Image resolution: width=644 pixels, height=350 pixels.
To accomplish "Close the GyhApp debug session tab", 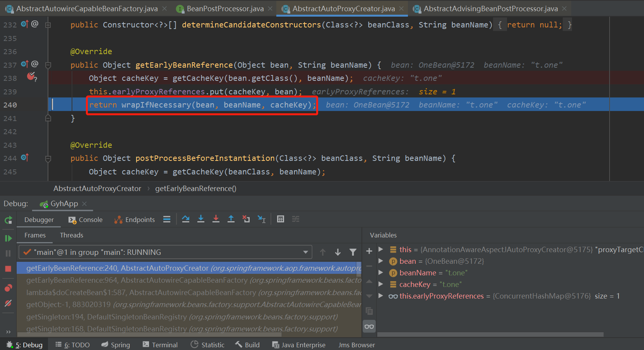I will click(84, 203).
